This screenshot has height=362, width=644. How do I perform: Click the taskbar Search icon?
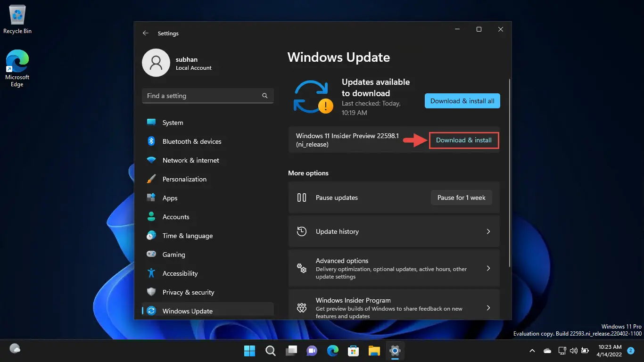coord(270,351)
